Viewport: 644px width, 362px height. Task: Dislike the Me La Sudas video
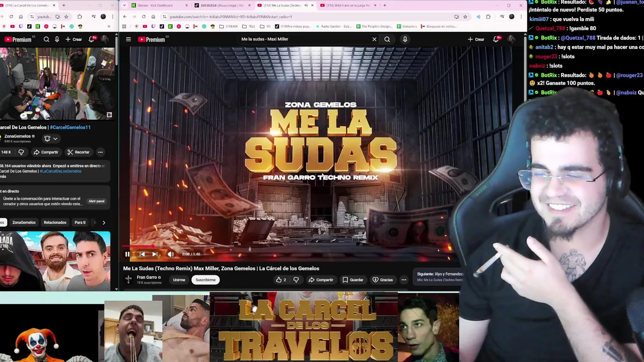[296, 280]
